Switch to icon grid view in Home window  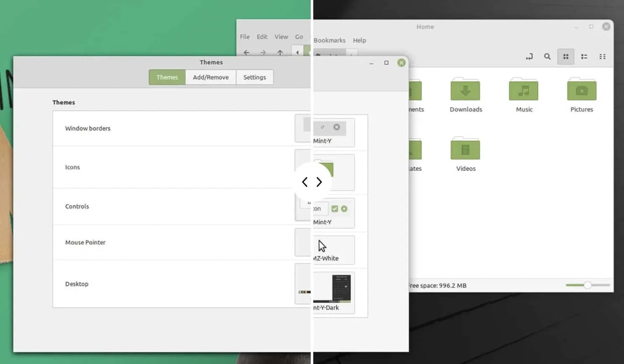566,57
